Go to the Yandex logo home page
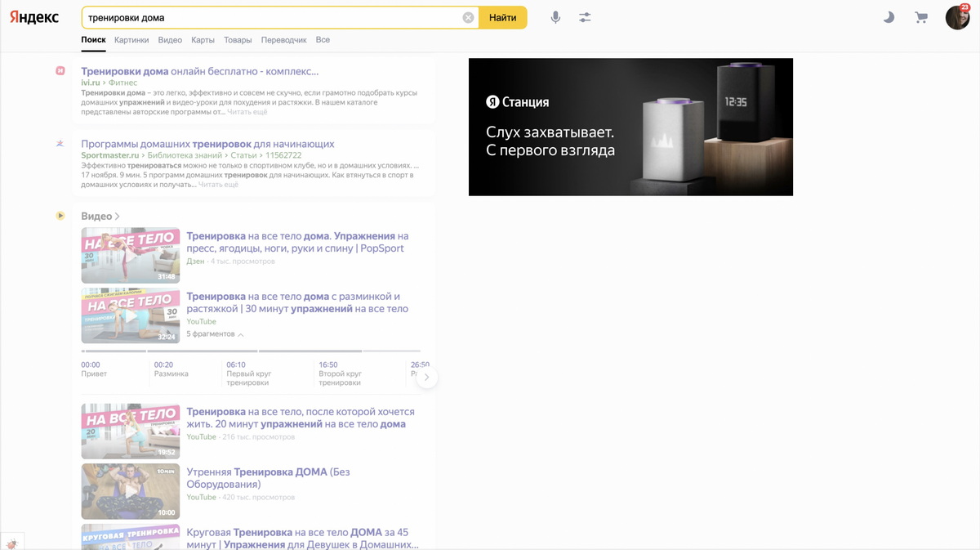This screenshot has width=980, height=550. point(34,17)
